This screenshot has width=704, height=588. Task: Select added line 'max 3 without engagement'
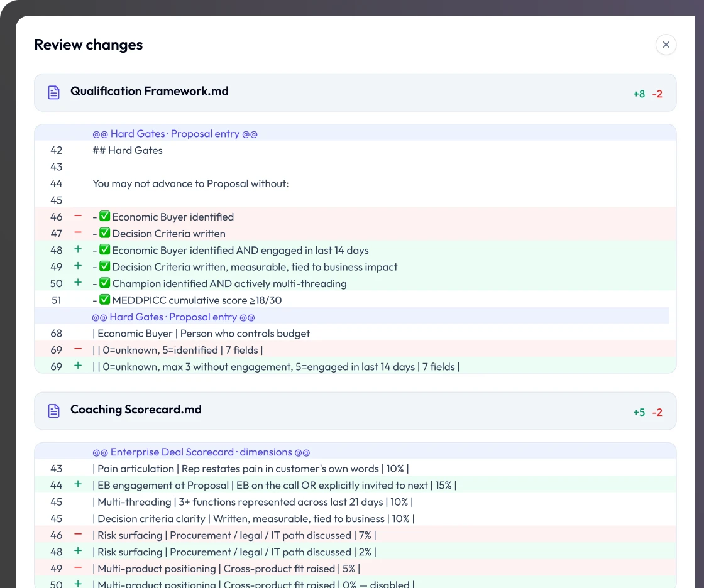click(355, 367)
